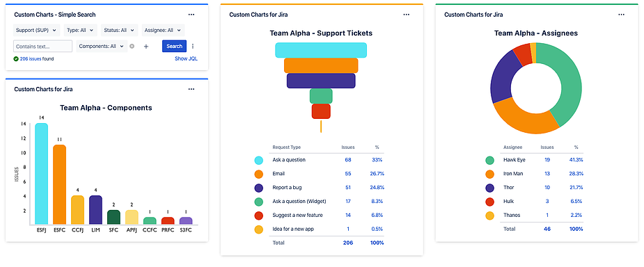Click the Show JQL link
Image resolution: width=644 pixels, height=267 pixels.
186,58
